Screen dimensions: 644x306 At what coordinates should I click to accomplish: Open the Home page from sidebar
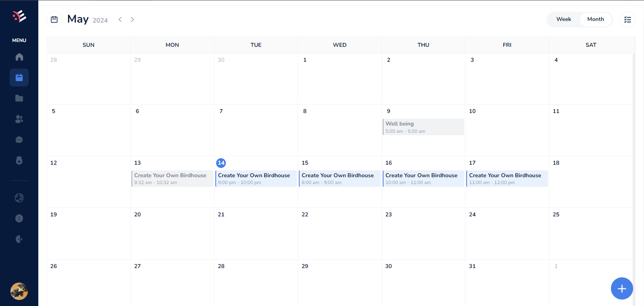click(19, 57)
